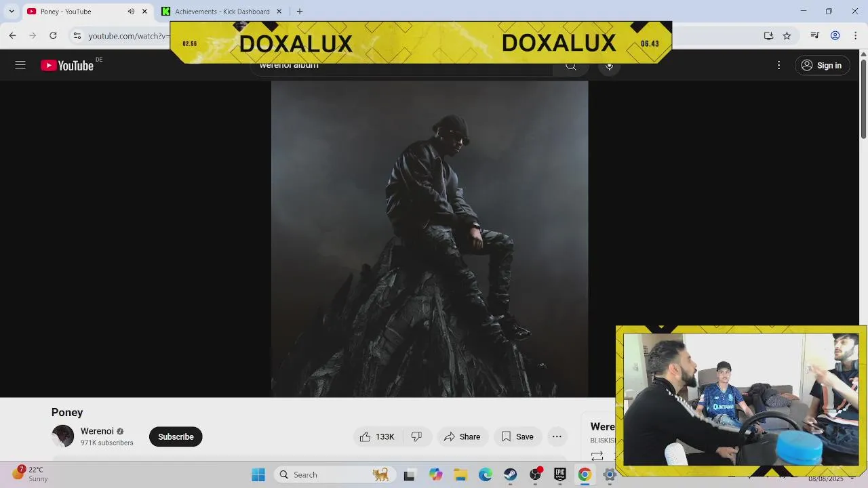Viewport: 868px width, 488px height.
Task: Save the video to a playlist
Action: [x=517, y=436]
